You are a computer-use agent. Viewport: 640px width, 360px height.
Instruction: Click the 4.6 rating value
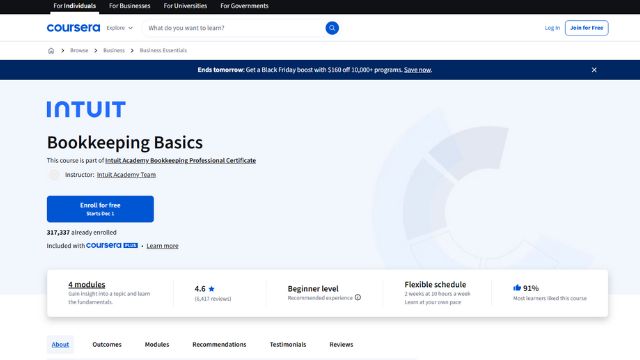tap(200, 289)
